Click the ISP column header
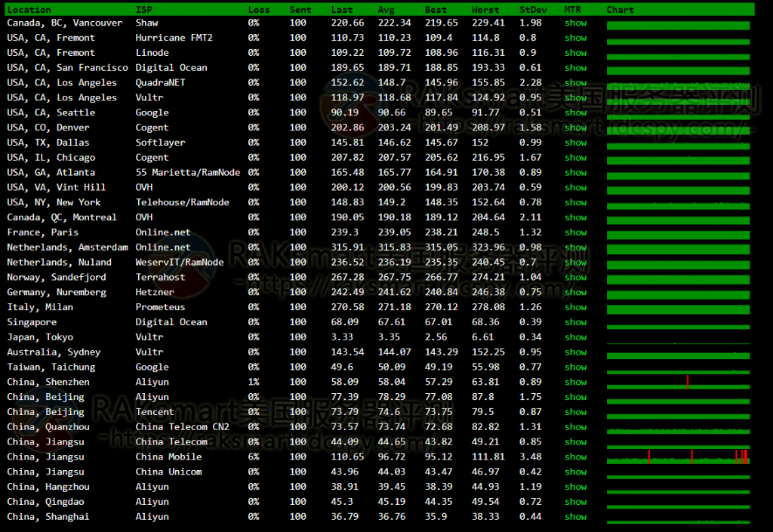 coord(144,9)
